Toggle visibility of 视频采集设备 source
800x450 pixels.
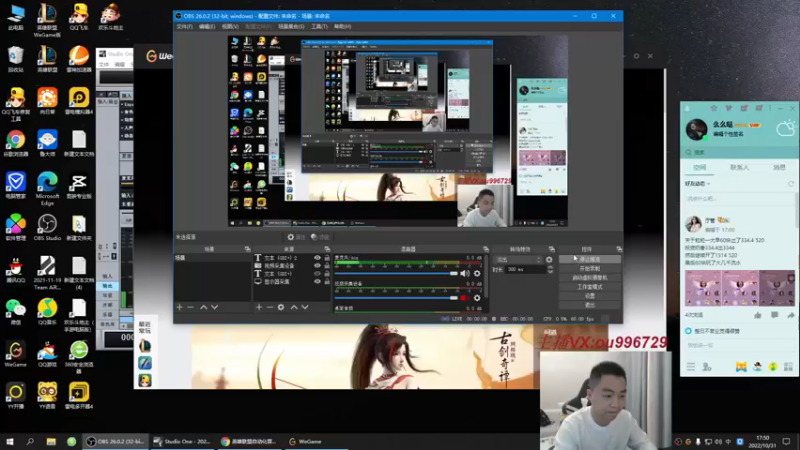click(x=317, y=266)
